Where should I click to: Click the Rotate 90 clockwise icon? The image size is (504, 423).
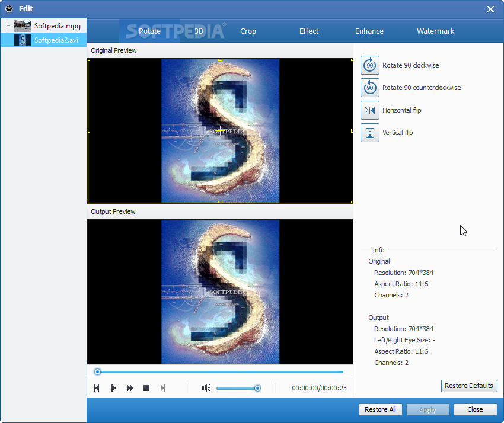[x=369, y=65]
